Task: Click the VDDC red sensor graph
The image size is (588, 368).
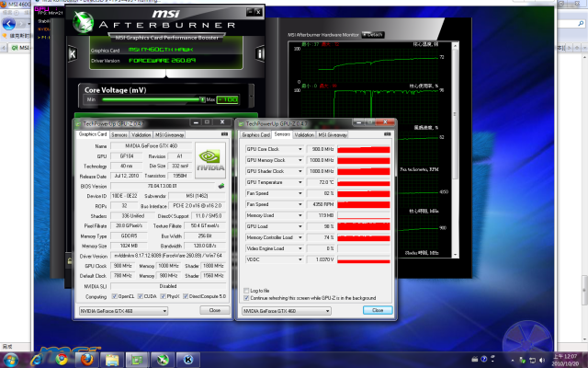Action: click(x=364, y=259)
